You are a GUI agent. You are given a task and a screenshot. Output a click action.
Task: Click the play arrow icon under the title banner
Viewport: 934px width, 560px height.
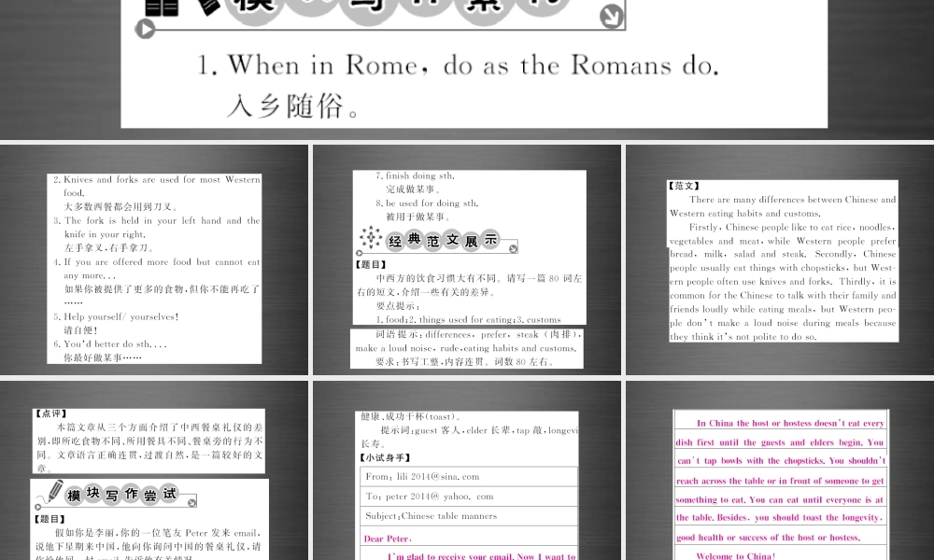(146, 29)
